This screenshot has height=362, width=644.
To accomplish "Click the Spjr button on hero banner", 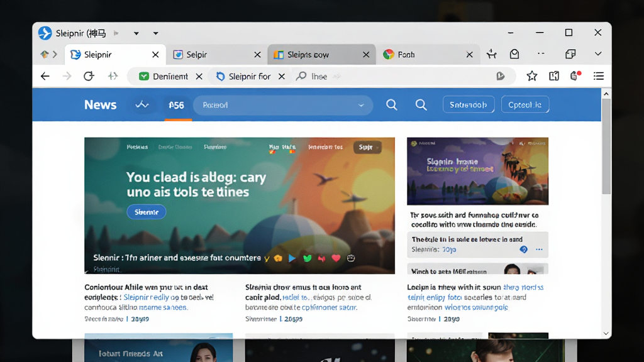I will [367, 147].
